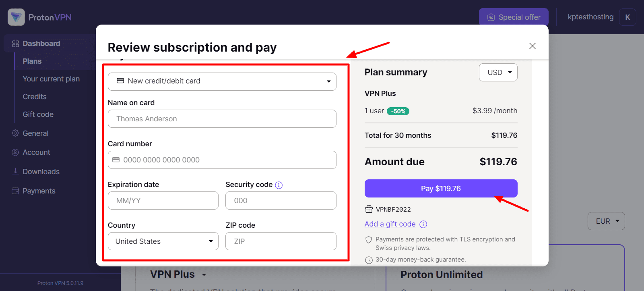Click the Special offer button
Screen dimensions: 644x291
[x=514, y=17]
